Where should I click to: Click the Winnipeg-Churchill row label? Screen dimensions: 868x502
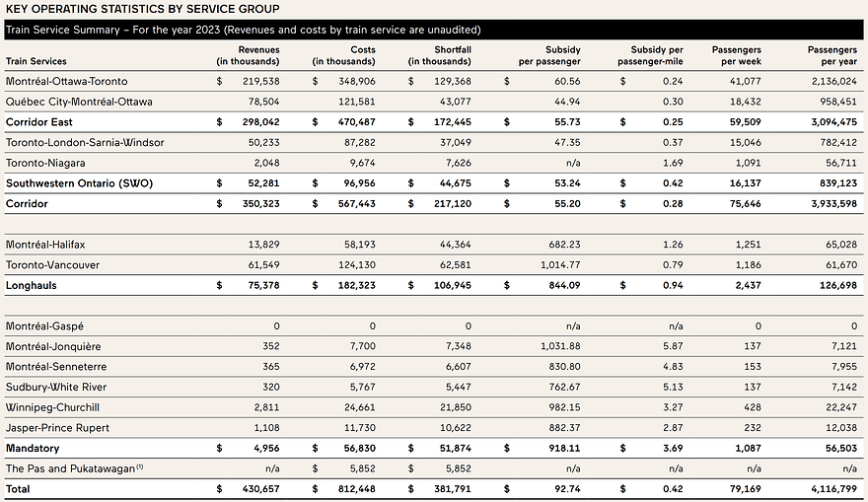(x=51, y=407)
